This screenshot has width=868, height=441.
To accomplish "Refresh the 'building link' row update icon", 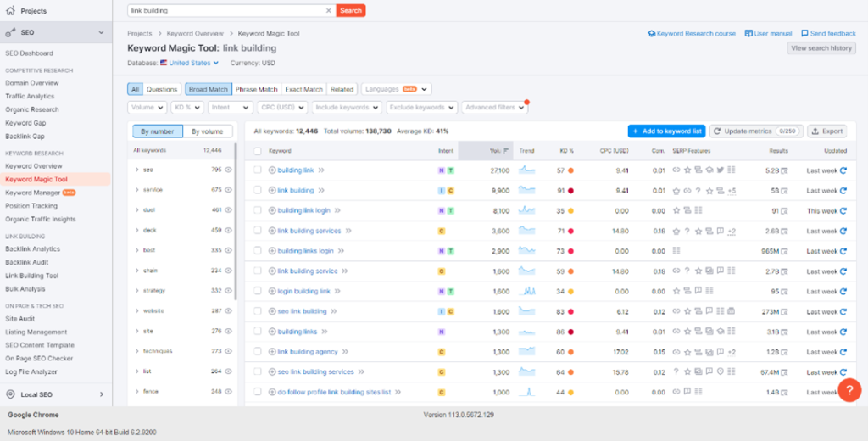I will point(843,170).
